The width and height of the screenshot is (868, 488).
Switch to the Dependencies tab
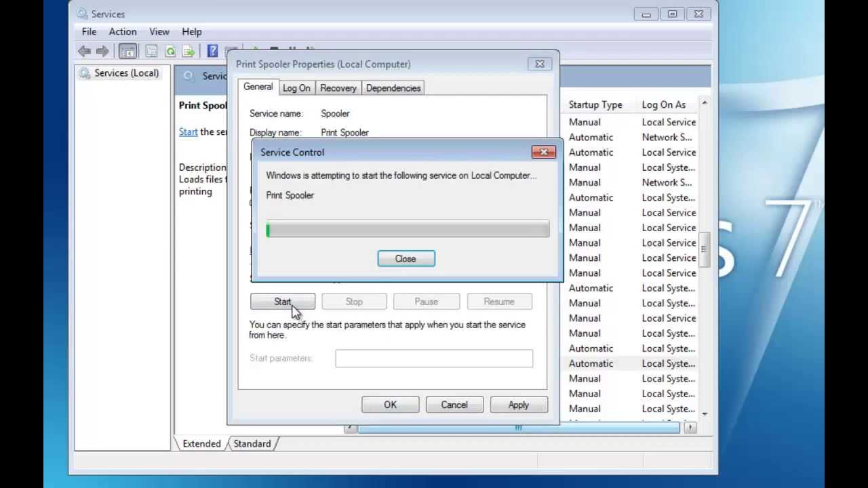coord(393,88)
